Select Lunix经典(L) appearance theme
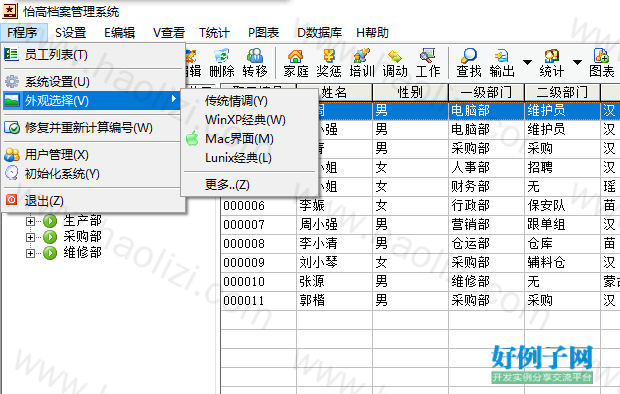This screenshot has height=394, width=620. pos(250,158)
